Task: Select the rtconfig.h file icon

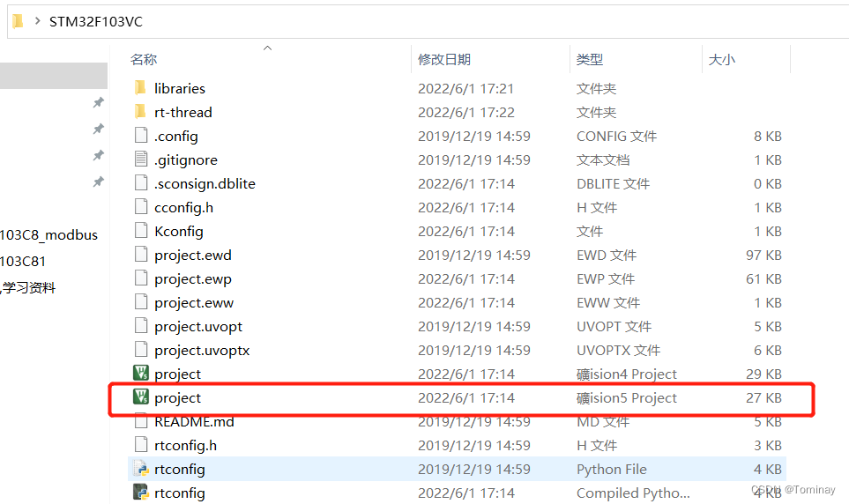Action: coord(141,445)
